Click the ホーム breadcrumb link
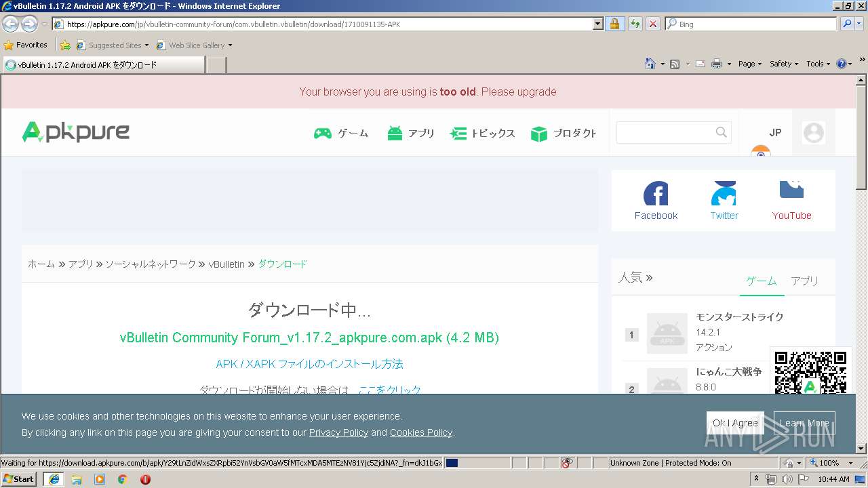Screen dimensions: 868x488 pos(41,264)
